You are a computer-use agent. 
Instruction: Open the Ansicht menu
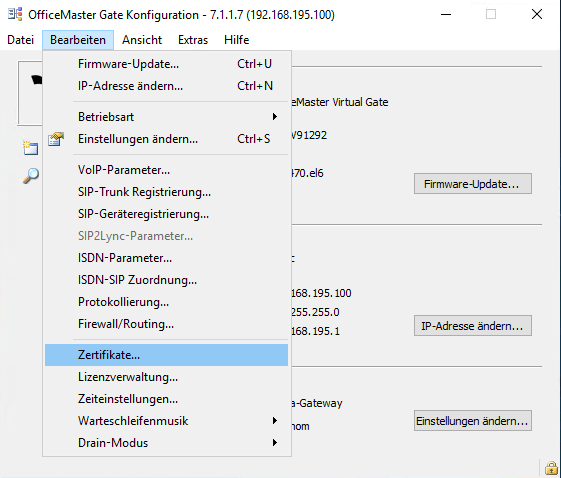[x=142, y=40]
